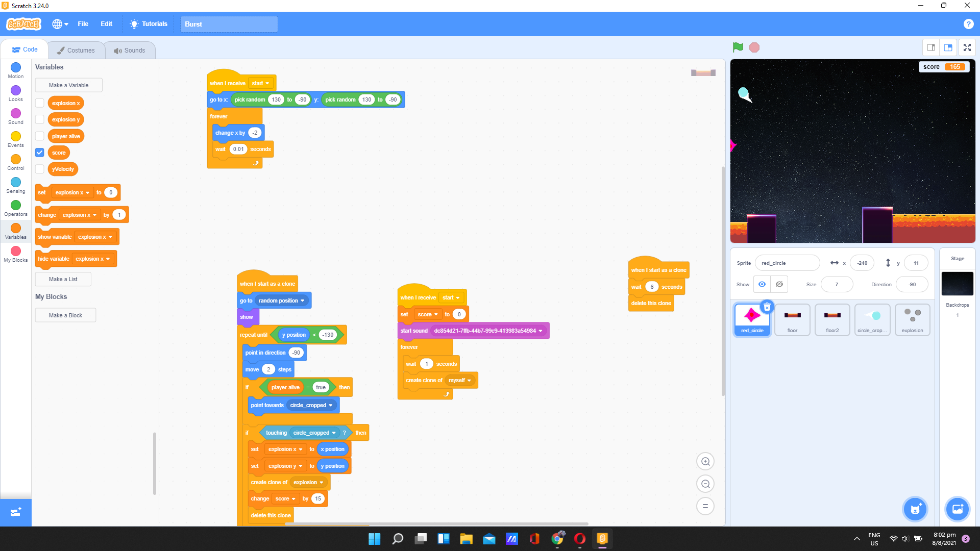Viewport: 980px width, 551px height.
Task: Zoom in on the code workspace
Action: pyautogui.click(x=705, y=461)
